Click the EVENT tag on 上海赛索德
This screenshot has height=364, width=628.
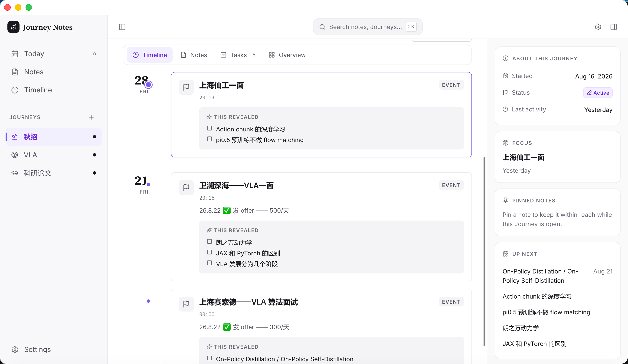point(451,302)
